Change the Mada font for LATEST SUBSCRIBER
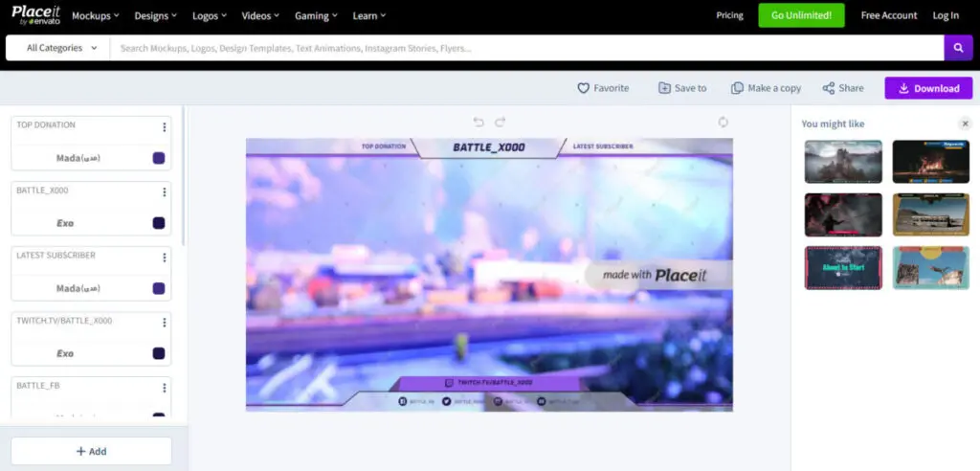The height and width of the screenshot is (471, 980). tap(78, 288)
